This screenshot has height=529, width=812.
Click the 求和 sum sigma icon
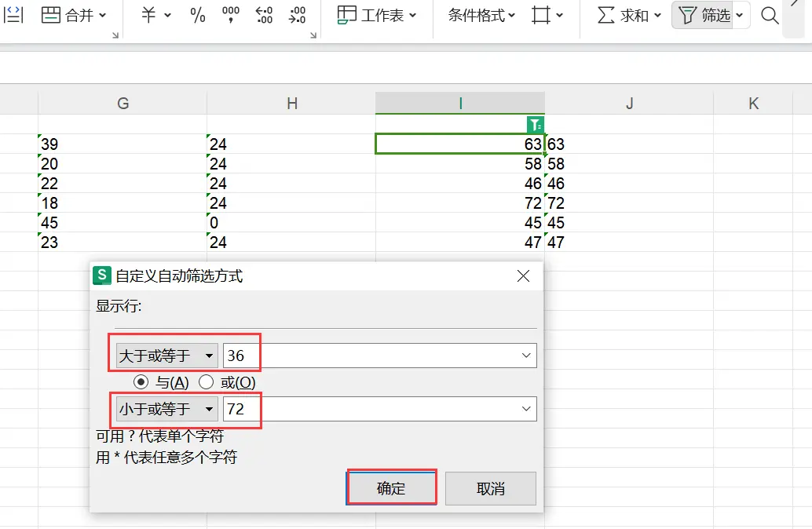pos(605,15)
